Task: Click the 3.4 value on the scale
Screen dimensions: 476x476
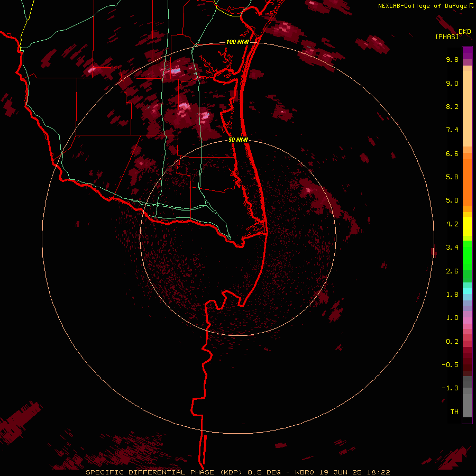Action: (452, 248)
